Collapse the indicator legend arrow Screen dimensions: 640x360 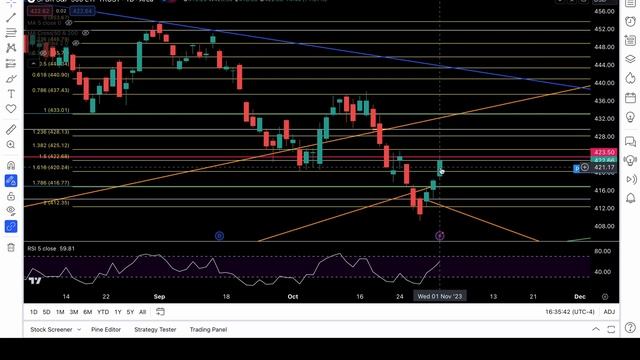coord(33,64)
